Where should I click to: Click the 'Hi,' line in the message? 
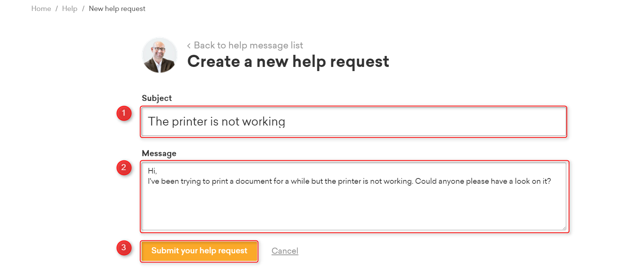click(152, 171)
